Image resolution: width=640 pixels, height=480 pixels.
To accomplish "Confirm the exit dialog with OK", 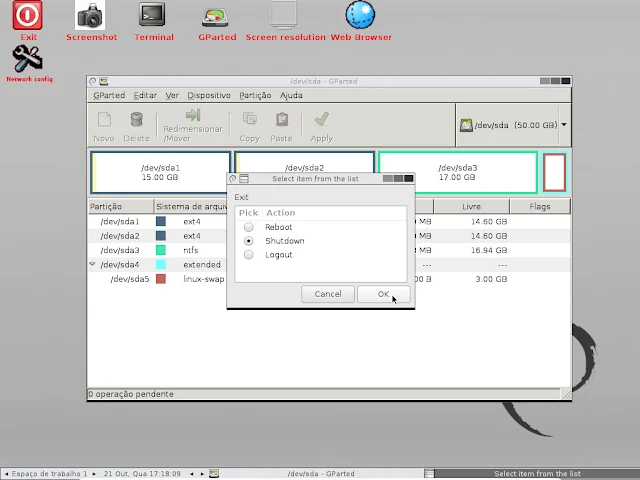I will pyautogui.click(x=384, y=294).
